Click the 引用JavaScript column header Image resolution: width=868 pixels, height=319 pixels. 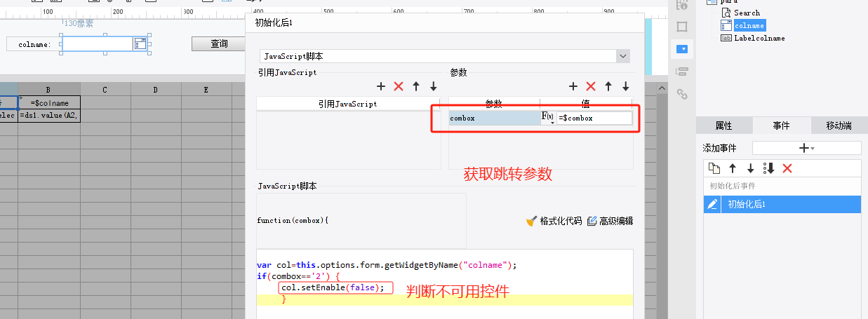click(x=348, y=104)
